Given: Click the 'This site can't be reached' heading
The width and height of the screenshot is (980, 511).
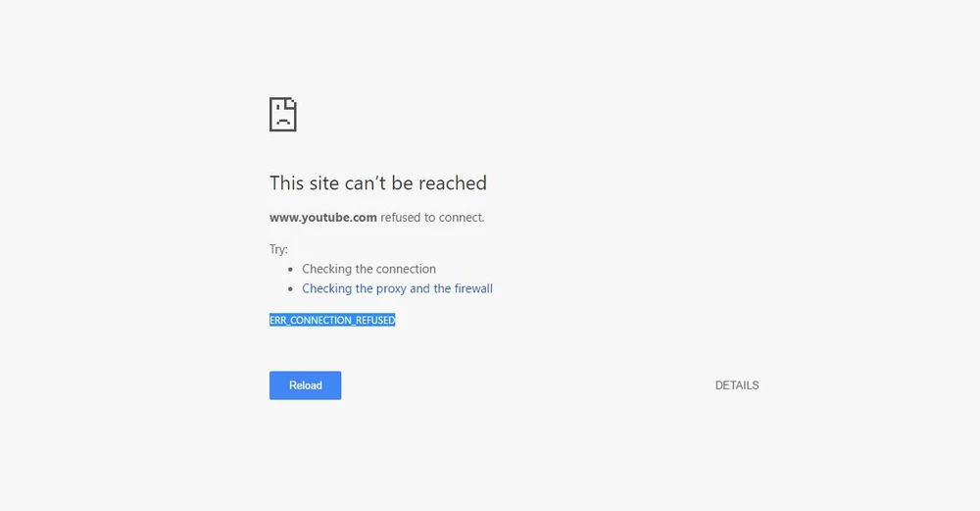Looking at the screenshot, I should [x=378, y=183].
